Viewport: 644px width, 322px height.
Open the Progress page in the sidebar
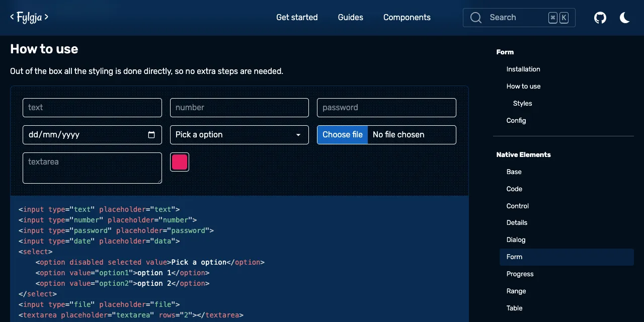coord(520,274)
